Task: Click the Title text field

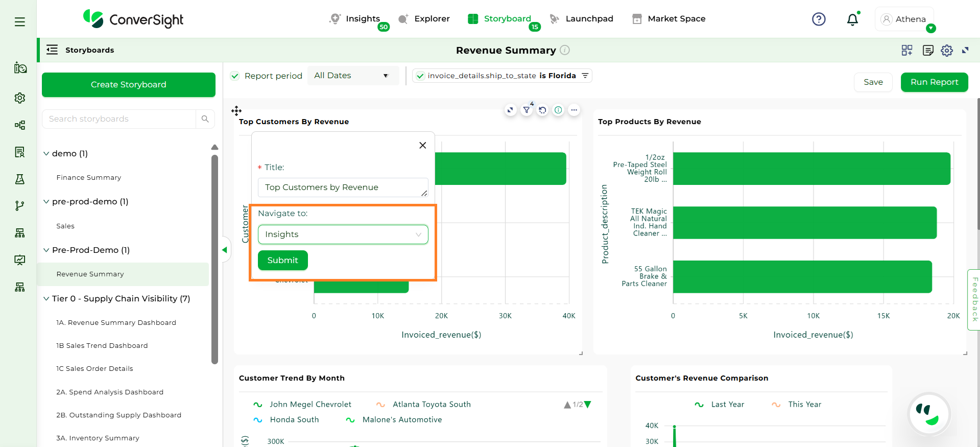Action: pyautogui.click(x=343, y=187)
